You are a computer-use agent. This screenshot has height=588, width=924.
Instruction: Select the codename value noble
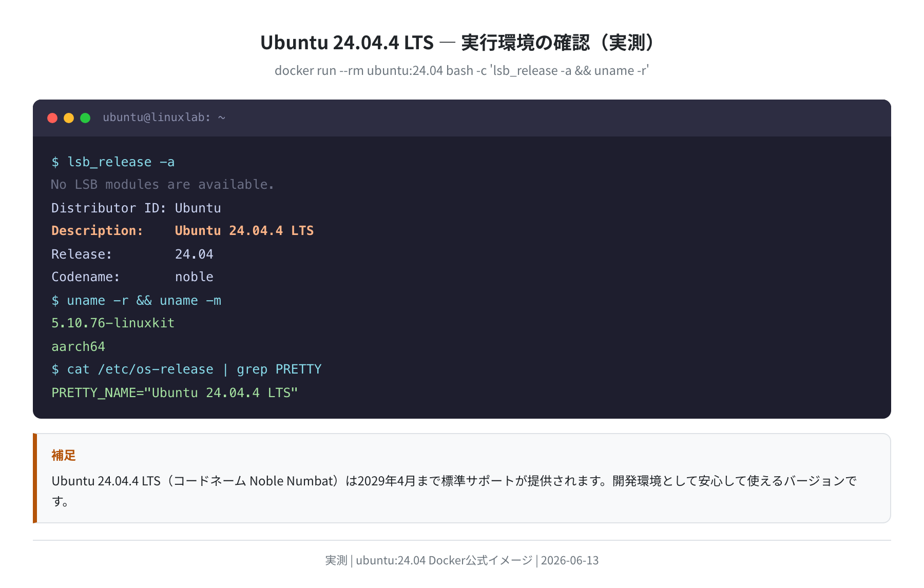pyautogui.click(x=194, y=277)
